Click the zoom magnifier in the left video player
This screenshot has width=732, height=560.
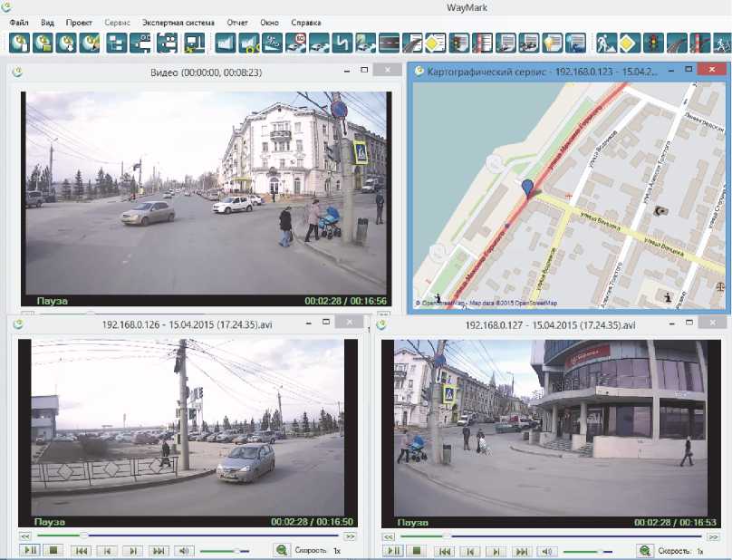pyautogui.click(x=282, y=550)
